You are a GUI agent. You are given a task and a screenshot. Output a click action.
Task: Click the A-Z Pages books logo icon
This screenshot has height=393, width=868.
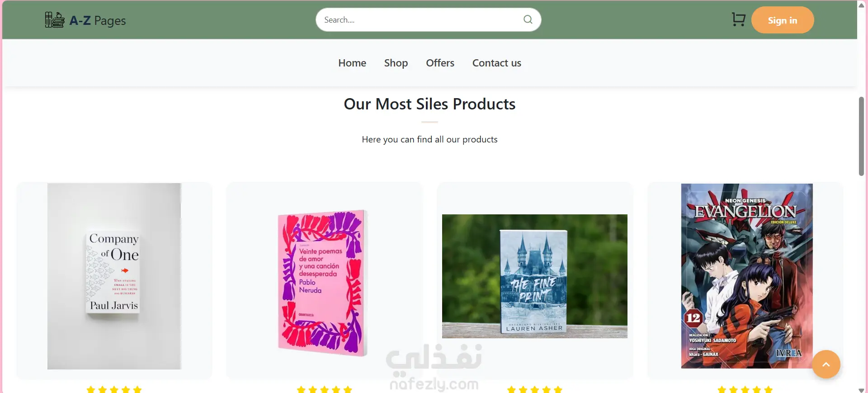(55, 20)
